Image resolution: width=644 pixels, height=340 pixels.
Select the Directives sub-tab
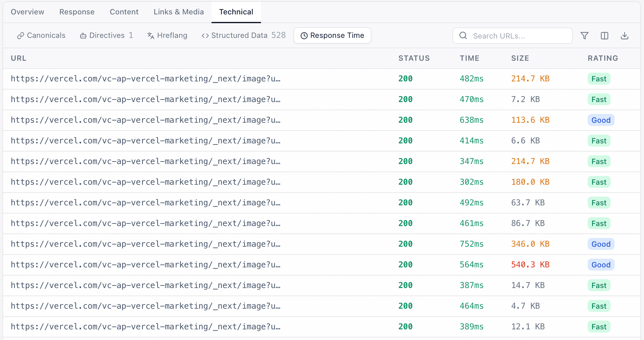pos(106,35)
